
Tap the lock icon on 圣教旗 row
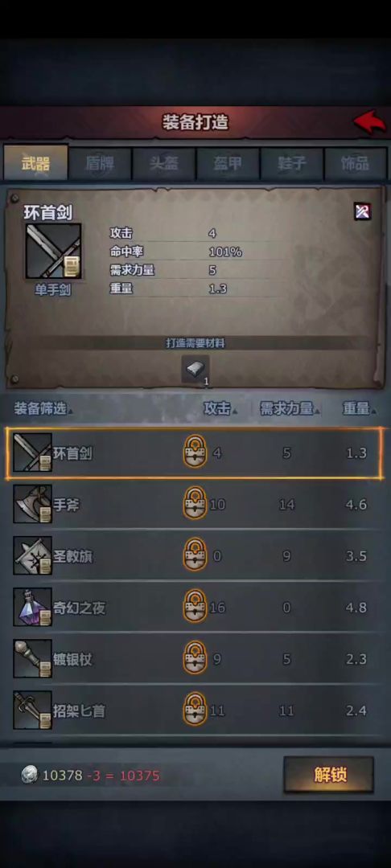(x=195, y=554)
